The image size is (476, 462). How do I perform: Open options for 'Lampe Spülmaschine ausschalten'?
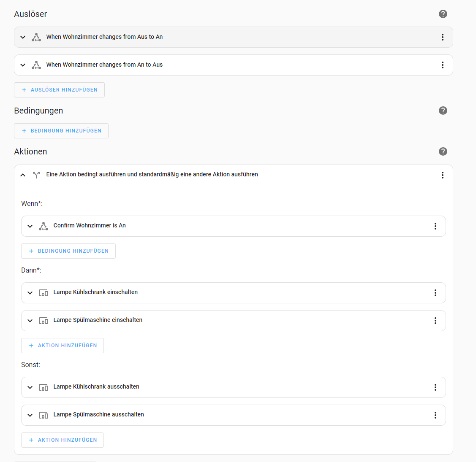coord(435,415)
